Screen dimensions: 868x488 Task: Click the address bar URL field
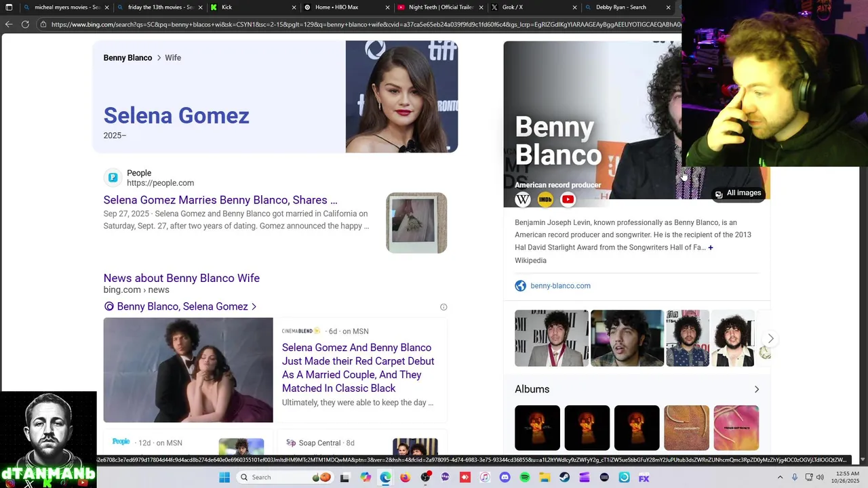pyautogui.click(x=359, y=24)
